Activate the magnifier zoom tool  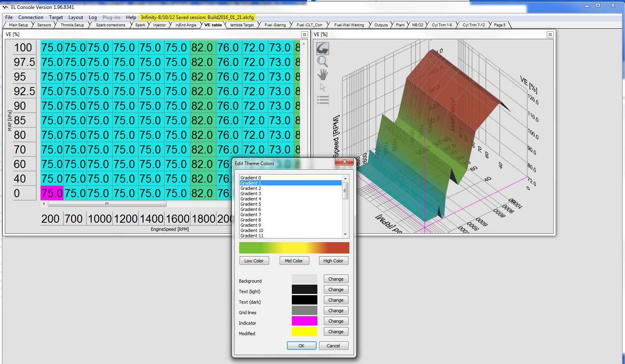[x=323, y=62]
